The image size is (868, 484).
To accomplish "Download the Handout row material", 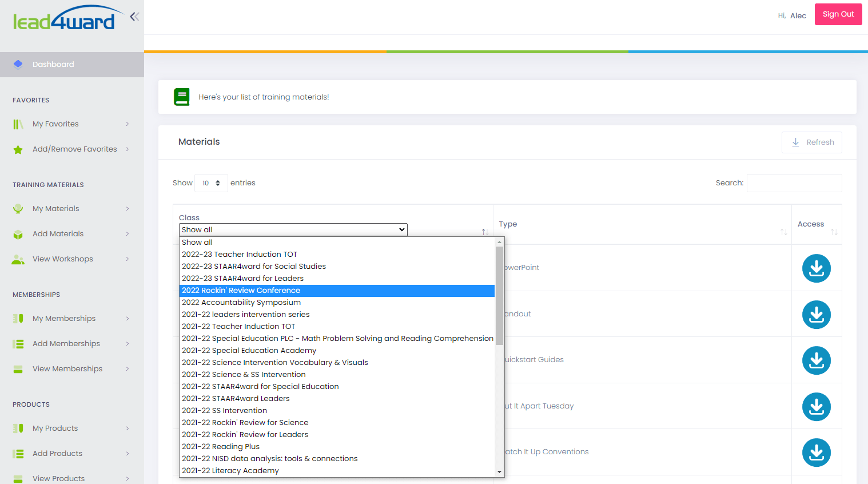I will [817, 315].
